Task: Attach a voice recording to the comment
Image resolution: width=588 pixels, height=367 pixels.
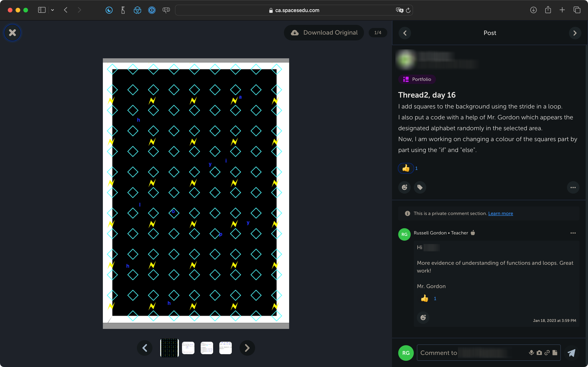Action: pos(531,352)
